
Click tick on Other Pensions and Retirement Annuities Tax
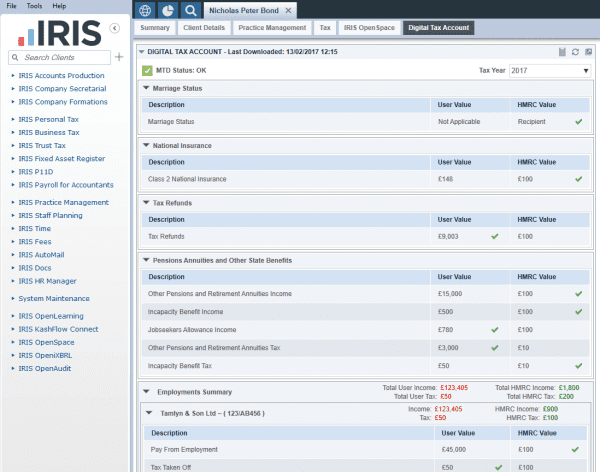tap(495, 348)
